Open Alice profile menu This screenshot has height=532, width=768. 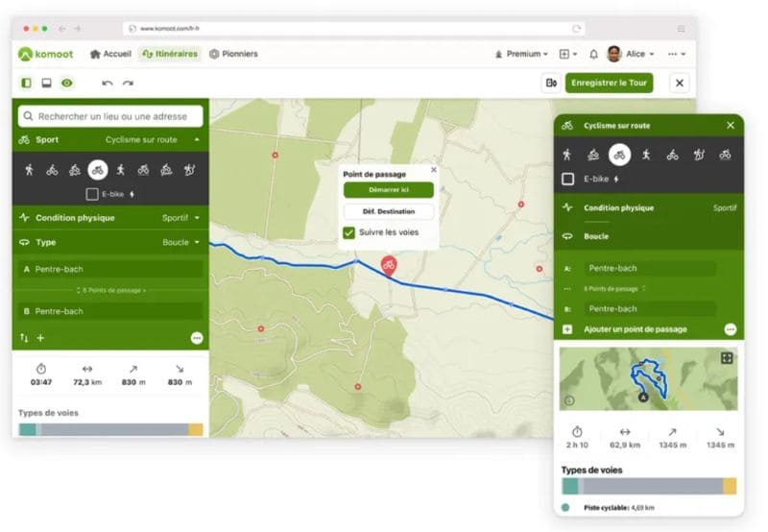631,54
